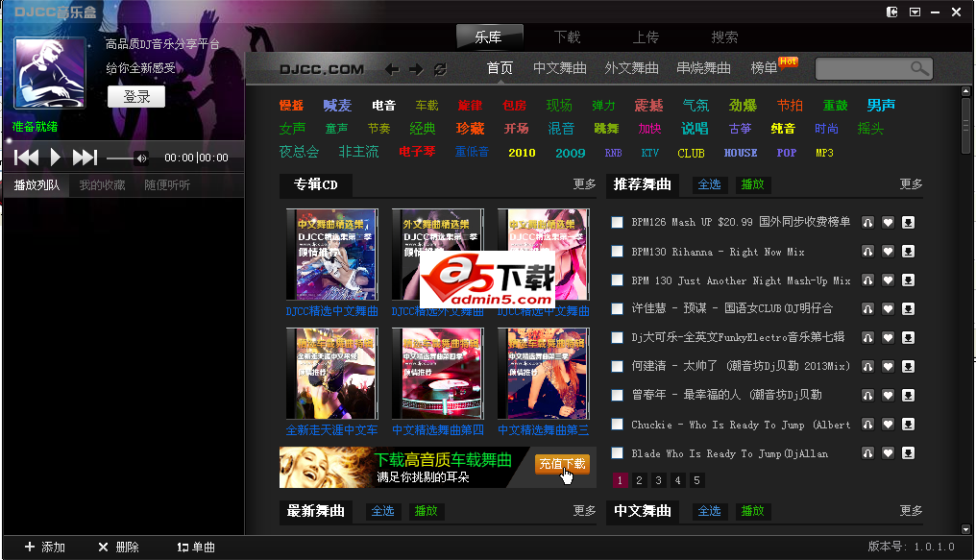Open the 随便听听 playlist tab
976x560 pixels.
pos(167,184)
